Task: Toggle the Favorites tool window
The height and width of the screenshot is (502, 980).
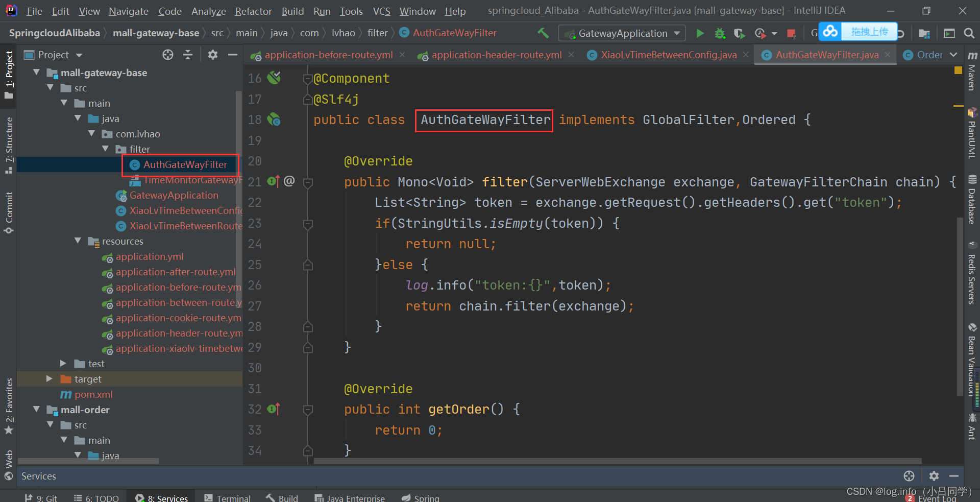Action: pos(9,406)
